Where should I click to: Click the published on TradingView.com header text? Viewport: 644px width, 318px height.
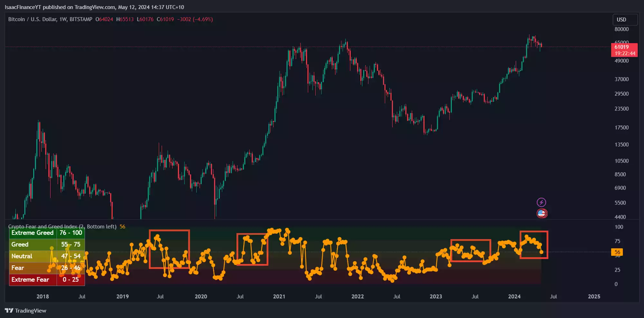click(x=94, y=7)
